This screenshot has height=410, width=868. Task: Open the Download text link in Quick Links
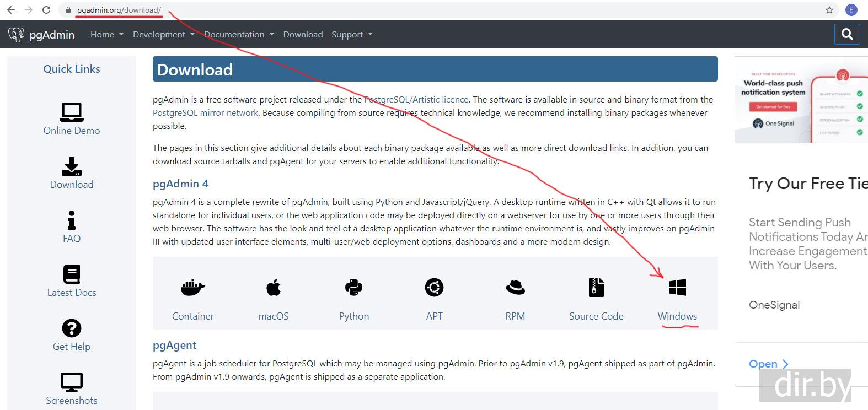(72, 185)
